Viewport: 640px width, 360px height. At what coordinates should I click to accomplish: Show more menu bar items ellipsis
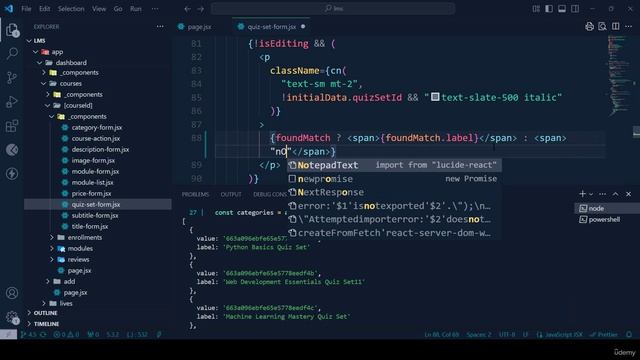[x=155, y=9]
